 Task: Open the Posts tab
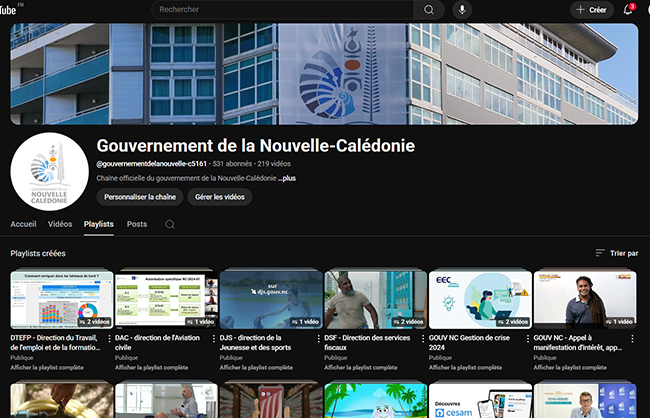(x=137, y=224)
